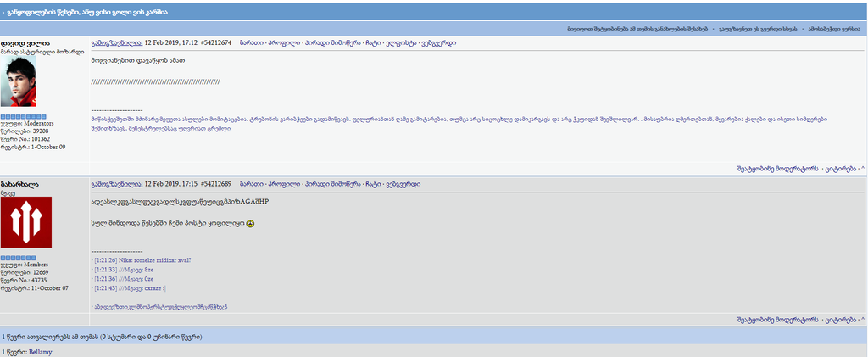
Task: Click 'ციტირება' quote link under second post
Action: click(841, 320)
